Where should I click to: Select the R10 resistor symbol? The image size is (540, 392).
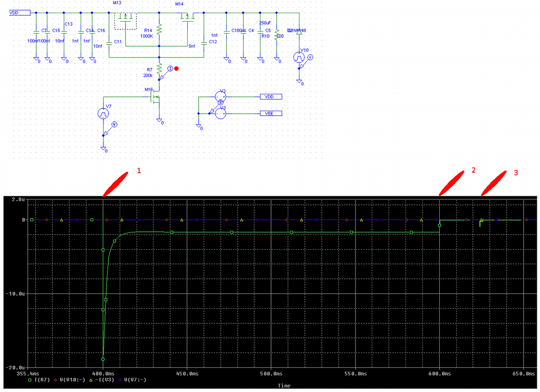276,35
